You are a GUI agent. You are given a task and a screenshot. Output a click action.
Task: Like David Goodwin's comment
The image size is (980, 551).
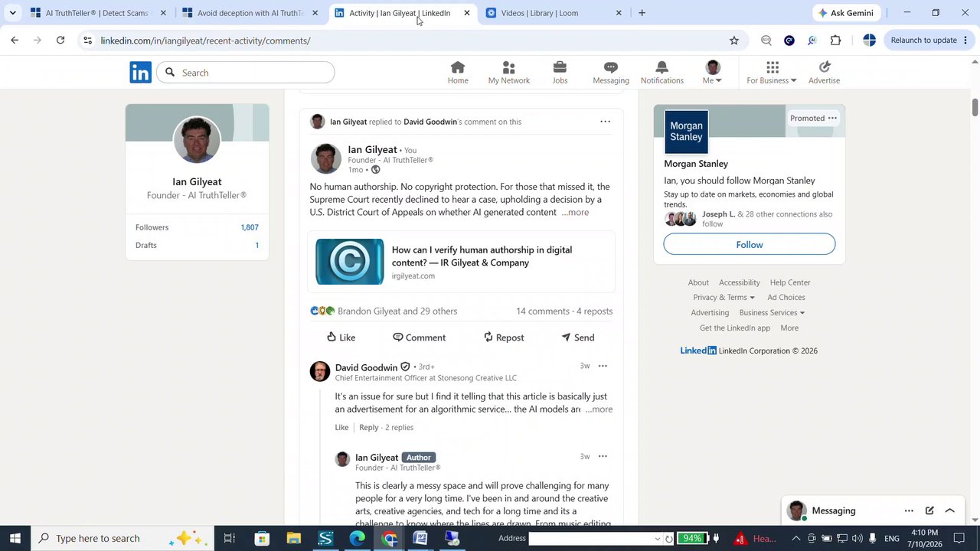341,428
